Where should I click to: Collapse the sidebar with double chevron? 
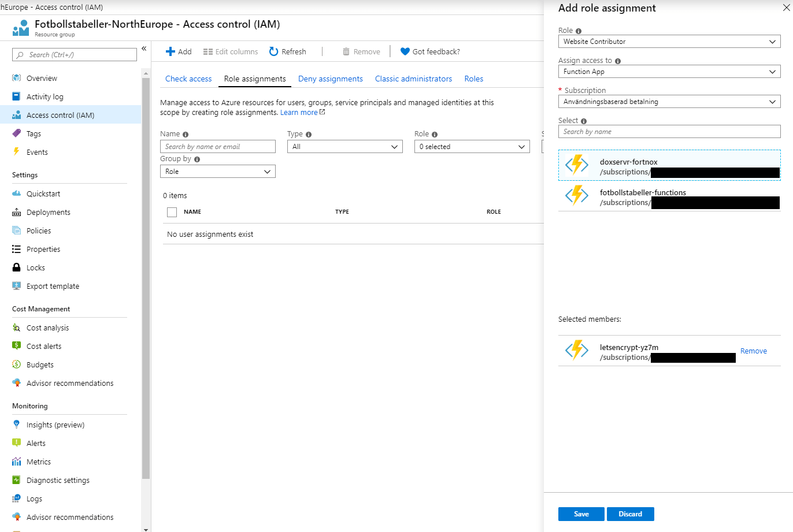coord(144,49)
